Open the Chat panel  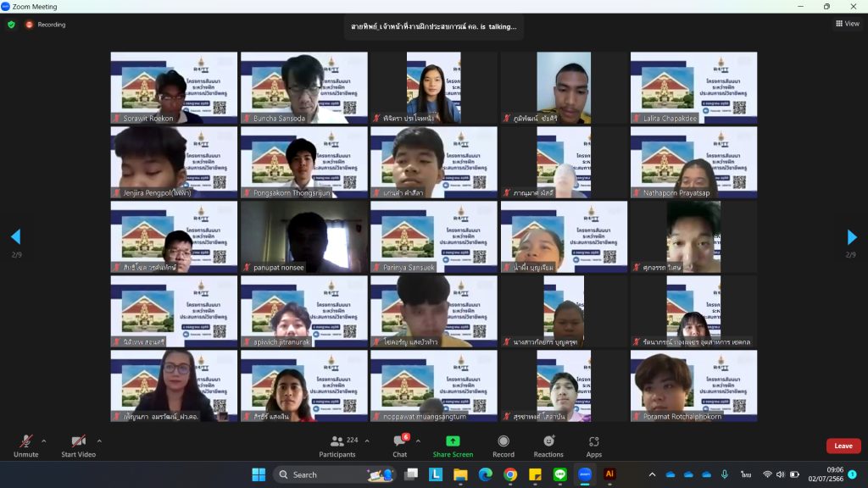tap(399, 446)
